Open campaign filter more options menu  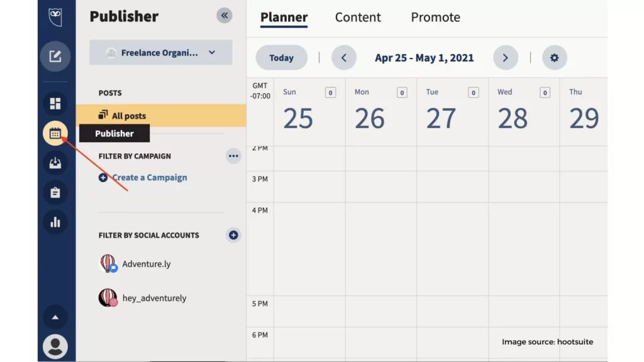point(233,156)
